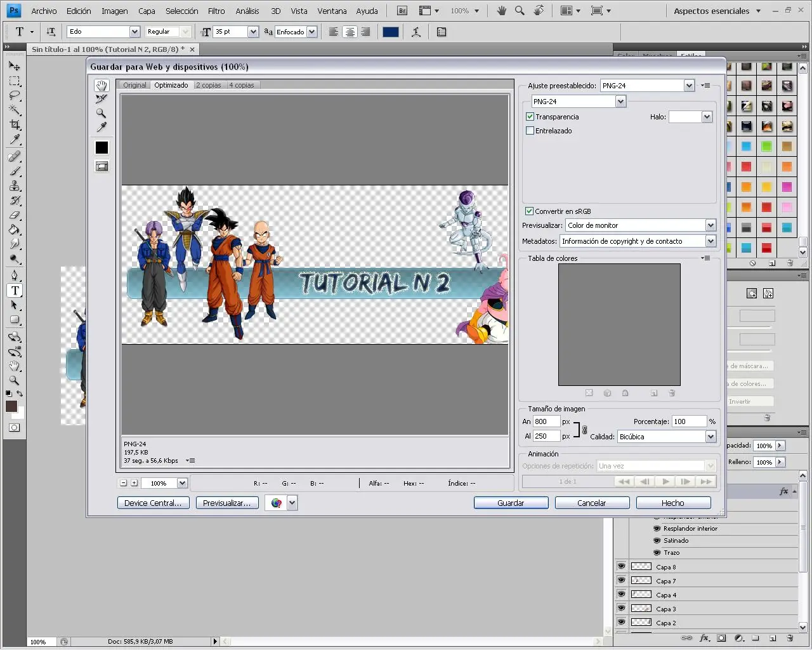
Task: Click the Porcentaje field showing 100
Action: tap(690, 421)
